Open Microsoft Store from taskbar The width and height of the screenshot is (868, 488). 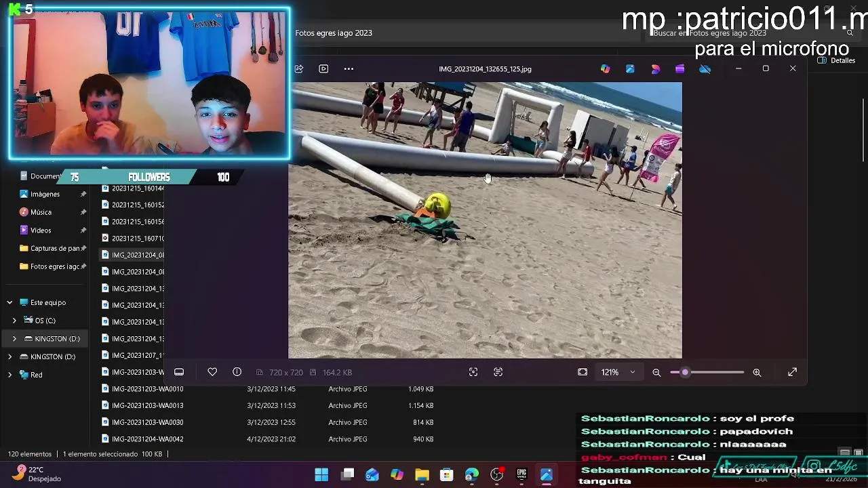446,474
